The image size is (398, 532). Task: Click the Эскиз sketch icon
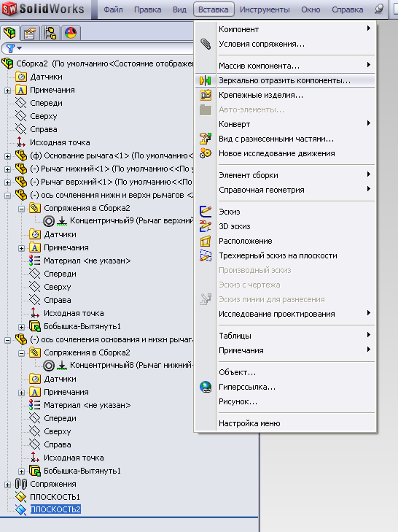click(x=206, y=212)
